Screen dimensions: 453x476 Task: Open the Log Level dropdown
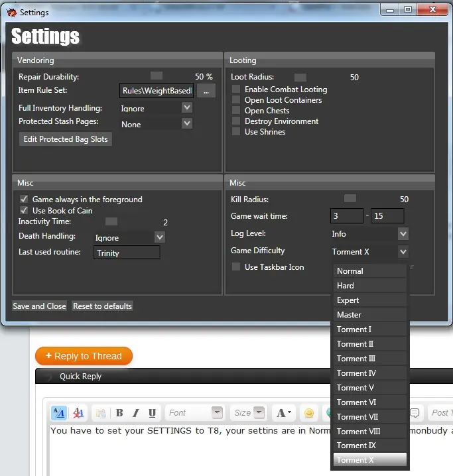[403, 234]
